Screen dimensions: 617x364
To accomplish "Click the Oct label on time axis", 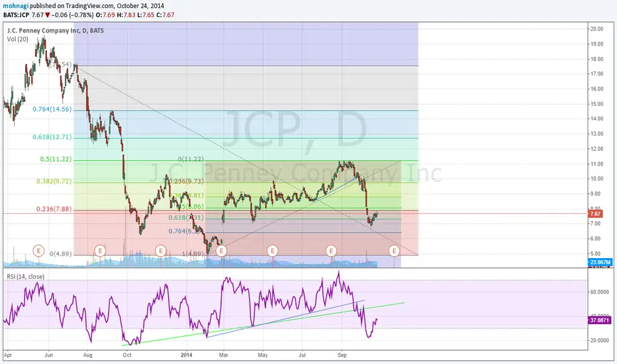I will click(x=126, y=355).
